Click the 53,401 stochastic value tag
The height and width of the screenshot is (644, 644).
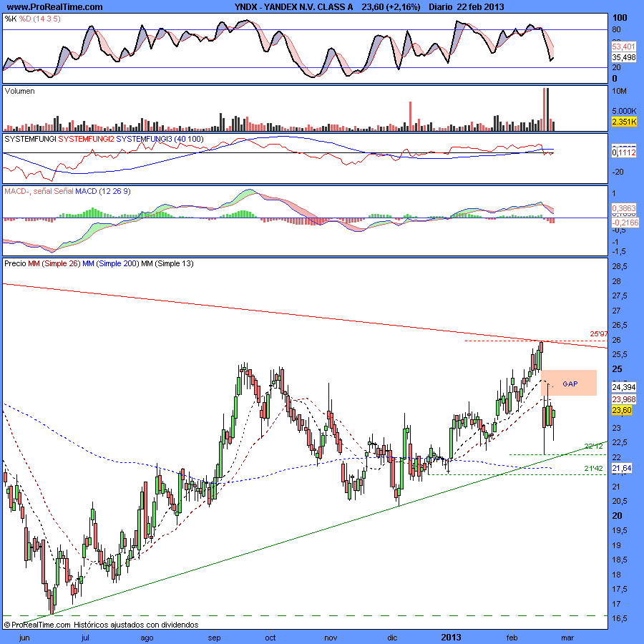click(623, 47)
